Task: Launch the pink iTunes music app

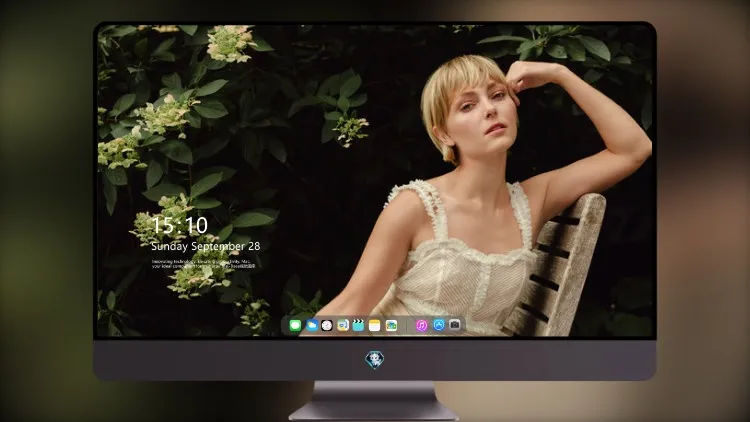Action: [x=421, y=326]
